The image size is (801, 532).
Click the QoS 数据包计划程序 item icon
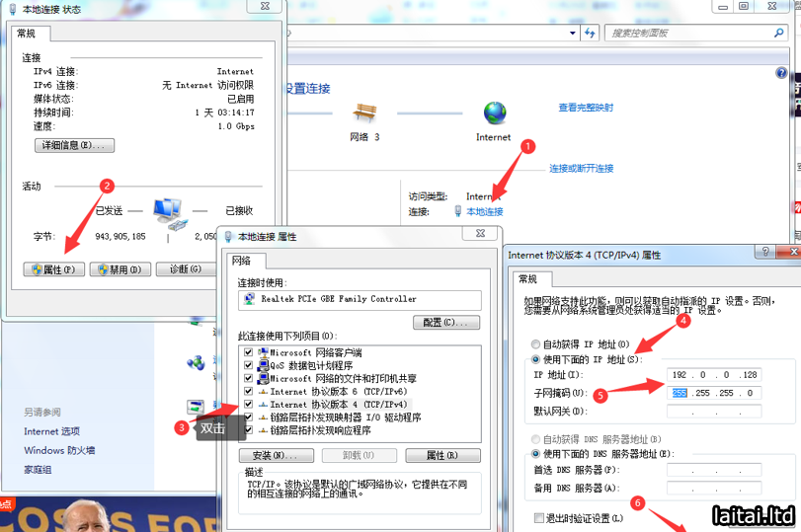264,365
